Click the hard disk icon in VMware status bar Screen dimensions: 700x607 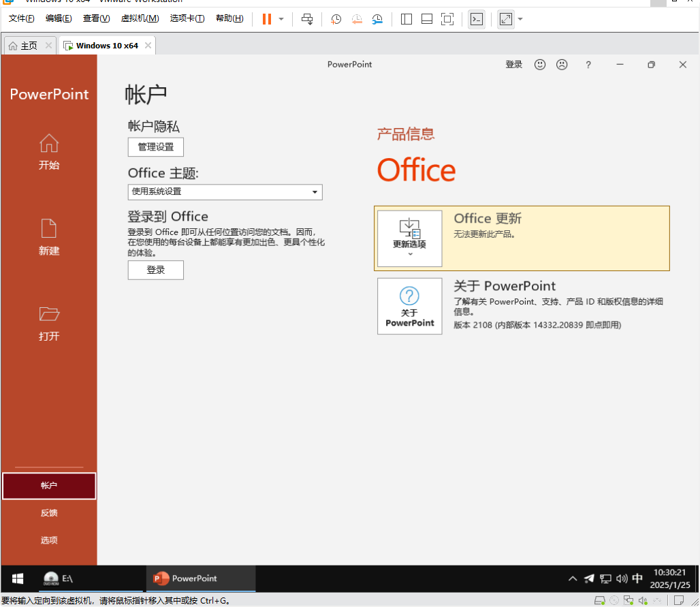pyautogui.click(x=600, y=600)
